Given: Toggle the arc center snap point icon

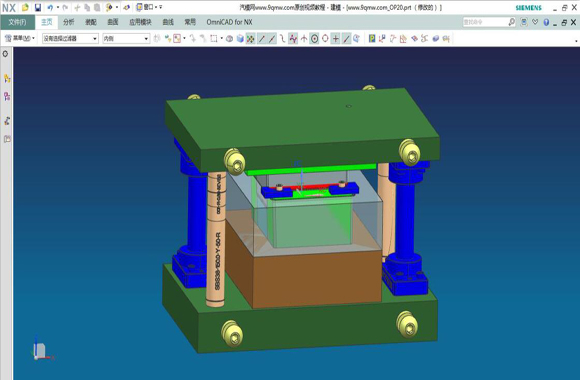Looking at the screenshot, I should (x=314, y=38).
